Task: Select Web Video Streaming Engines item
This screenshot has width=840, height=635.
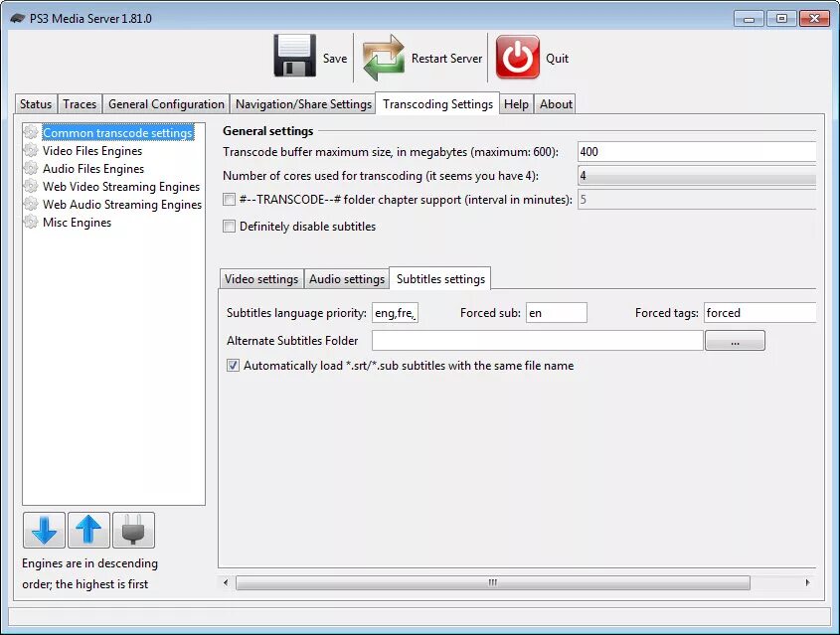Action: point(121,186)
